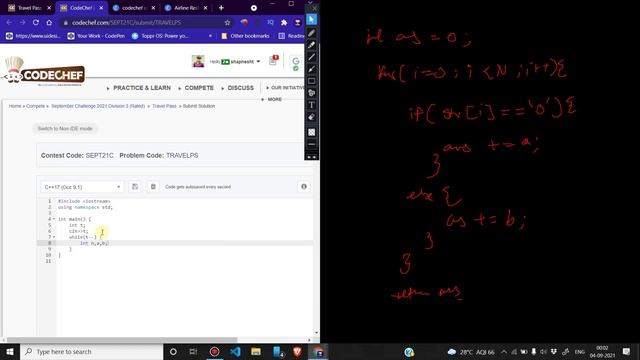
Task: Open the notifications icon with red badge
Action: pos(273,60)
